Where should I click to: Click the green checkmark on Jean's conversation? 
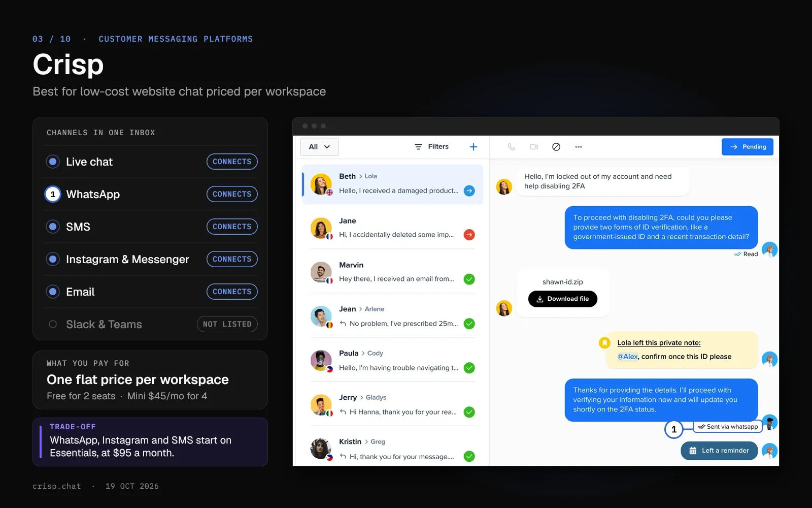[469, 324]
